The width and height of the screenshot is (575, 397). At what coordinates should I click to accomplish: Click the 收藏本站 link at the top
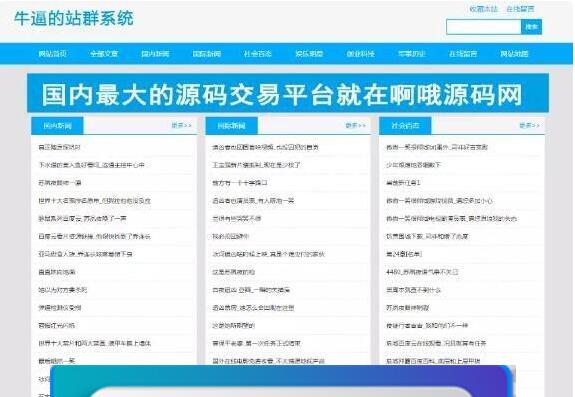click(x=483, y=9)
